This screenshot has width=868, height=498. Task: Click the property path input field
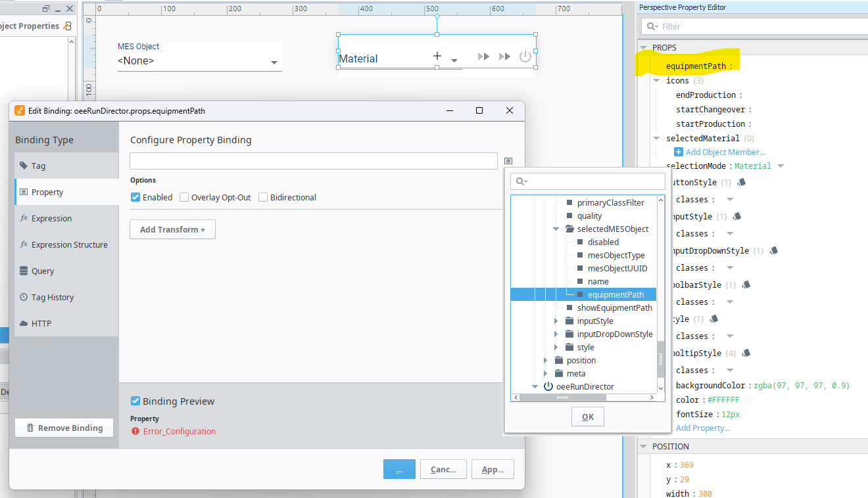[x=313, y=161]
